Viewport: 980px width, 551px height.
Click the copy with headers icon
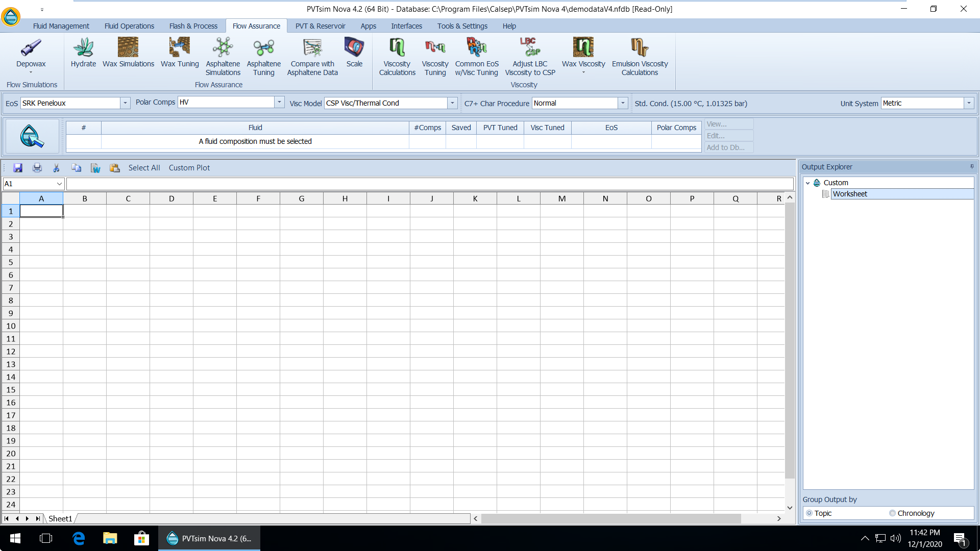pyautogui.click(x=95, y=168)
